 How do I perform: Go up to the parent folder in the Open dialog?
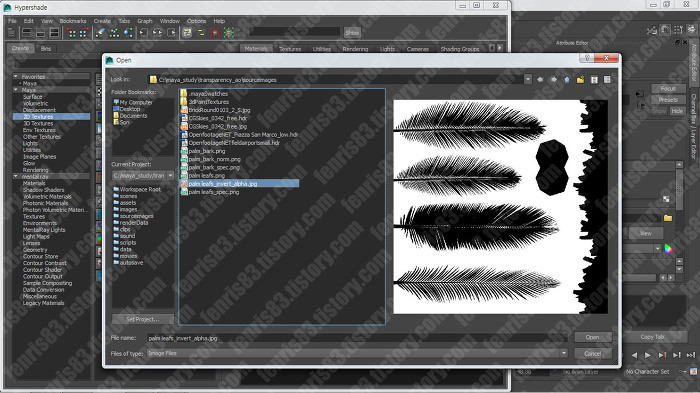[x=567, y=79]
